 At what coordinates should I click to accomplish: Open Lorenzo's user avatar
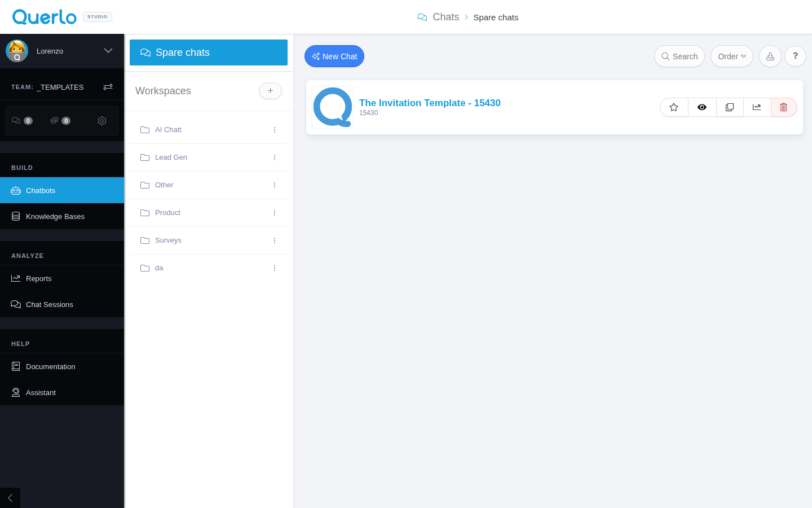point(17,51)
